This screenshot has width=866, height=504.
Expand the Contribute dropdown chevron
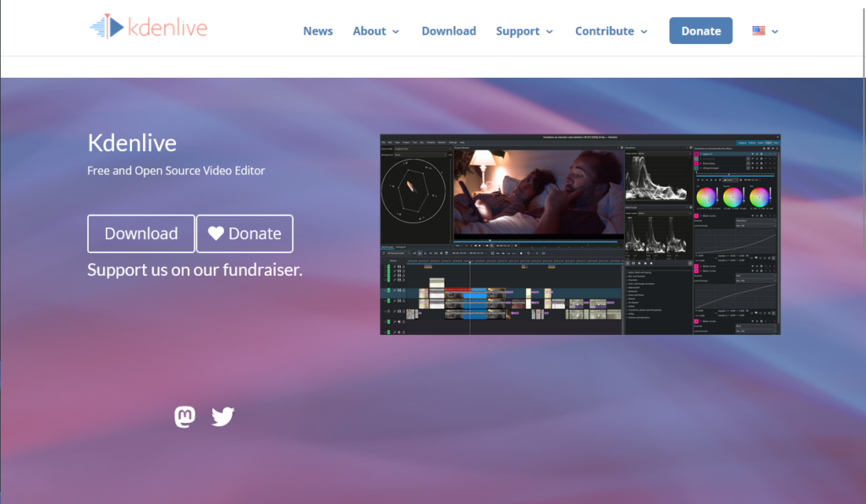(644, 31)
